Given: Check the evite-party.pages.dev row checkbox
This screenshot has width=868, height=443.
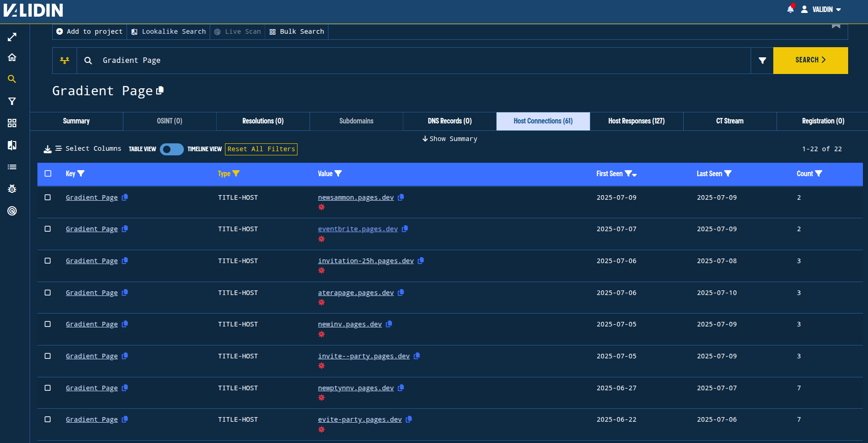Looking at the screenshot, I should 48,419.
